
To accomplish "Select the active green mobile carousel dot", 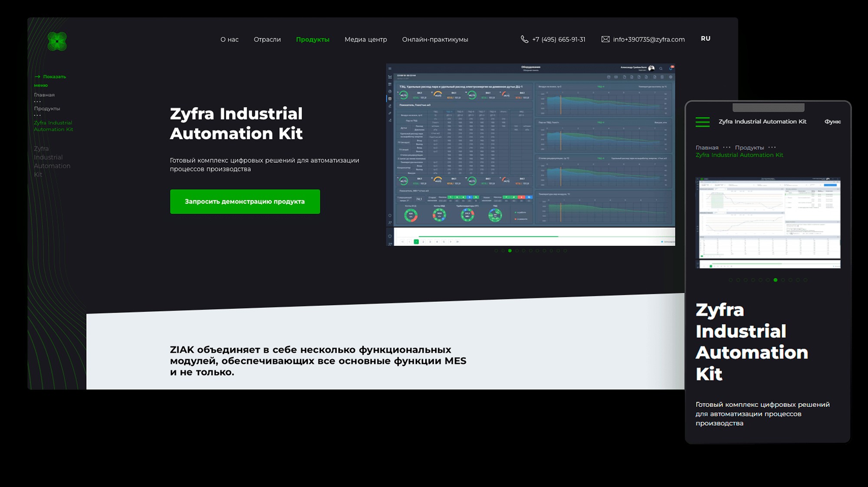I will click(x=776, y=280).
